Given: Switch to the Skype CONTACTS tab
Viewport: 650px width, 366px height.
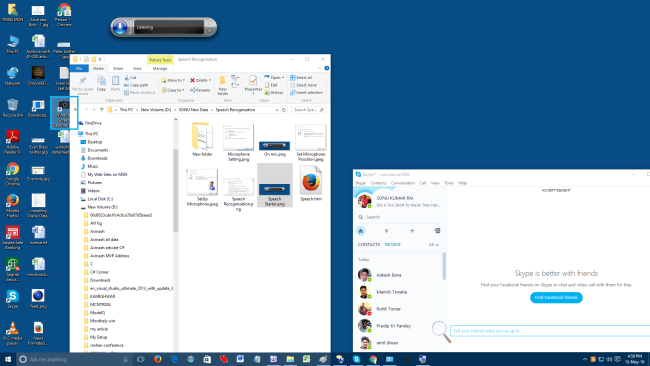Looking at the screenshot, I should tap(369, 245).
